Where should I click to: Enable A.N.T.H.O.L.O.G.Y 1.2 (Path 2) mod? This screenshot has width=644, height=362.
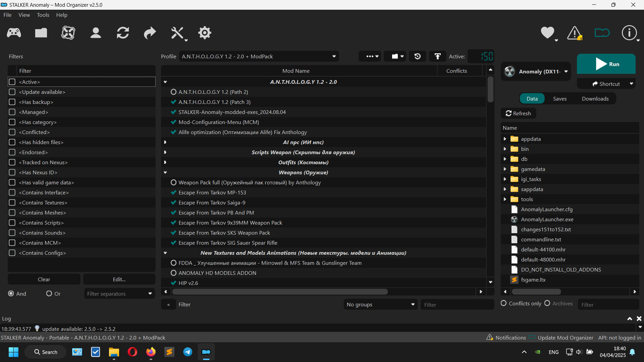173,92
